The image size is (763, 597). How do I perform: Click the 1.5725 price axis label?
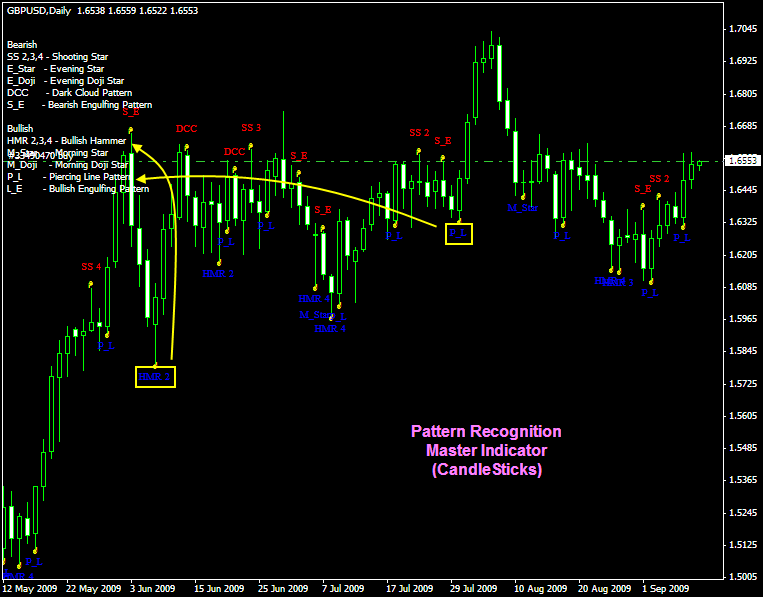[x=742, y=384]
